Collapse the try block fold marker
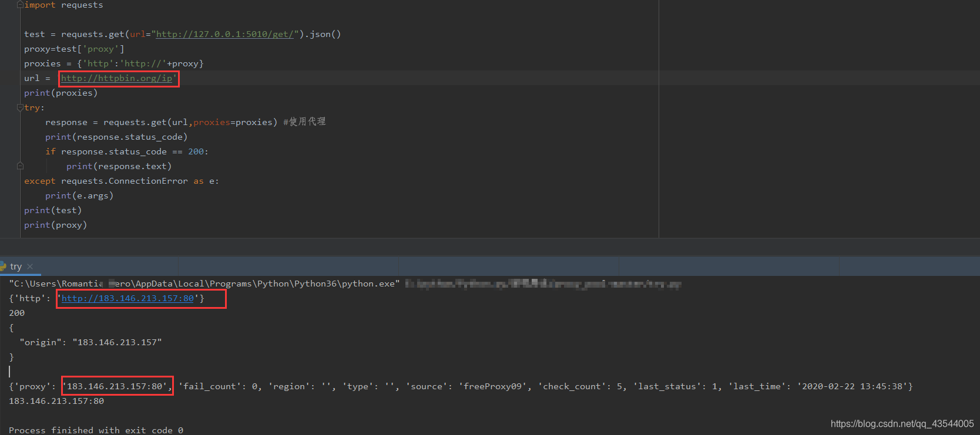 click(20, 107)
